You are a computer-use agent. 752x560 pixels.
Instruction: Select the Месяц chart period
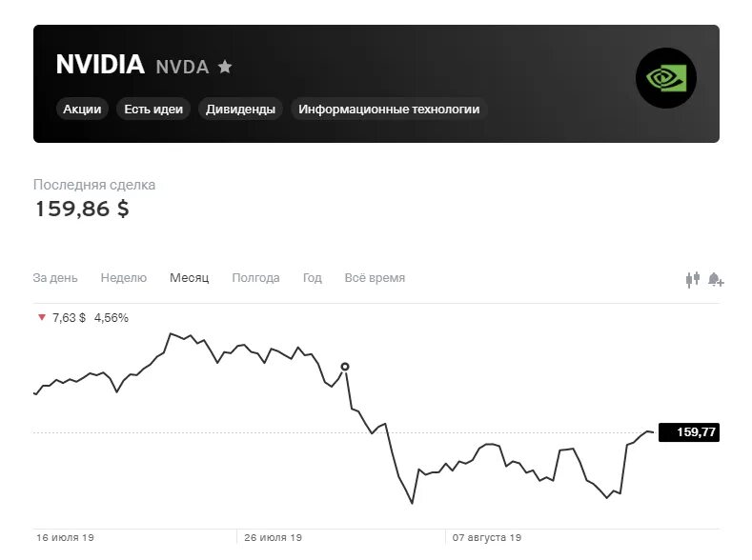pos(190,278)
